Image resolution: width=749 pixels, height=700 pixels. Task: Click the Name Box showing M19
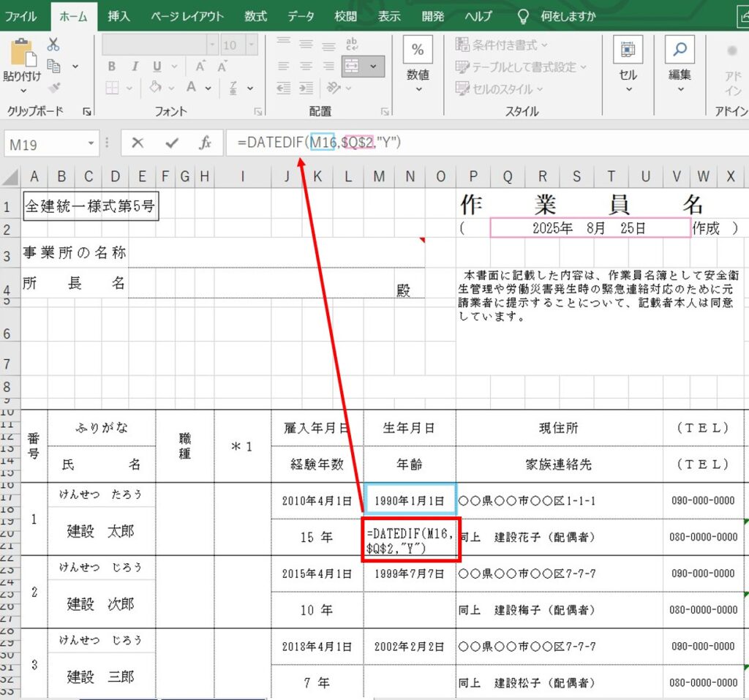45,144
